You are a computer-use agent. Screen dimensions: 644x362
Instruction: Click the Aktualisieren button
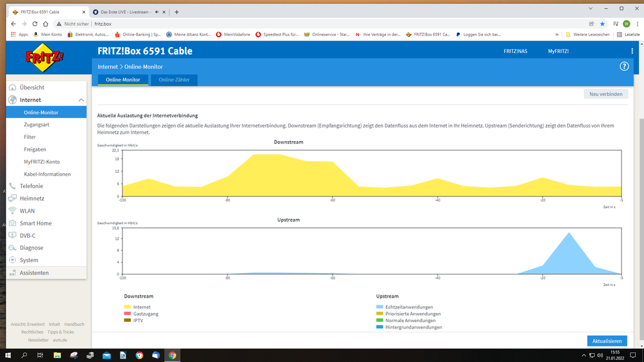[x=607, y=341]
